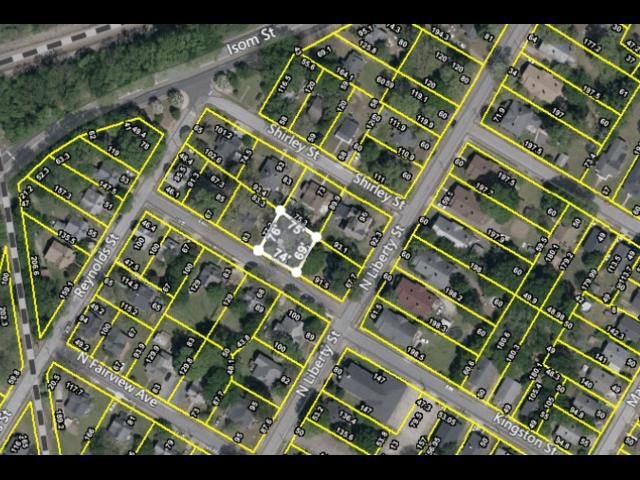The image size is (640, 480).
Task: Click the 296.6 dimension on triangular parcel
Action: pos(35,264)
